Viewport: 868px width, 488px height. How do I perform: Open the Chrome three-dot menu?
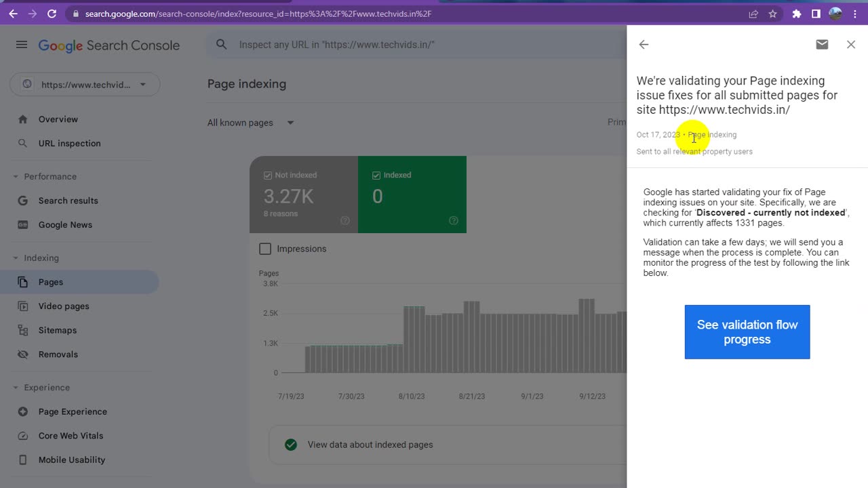point(854,14)
